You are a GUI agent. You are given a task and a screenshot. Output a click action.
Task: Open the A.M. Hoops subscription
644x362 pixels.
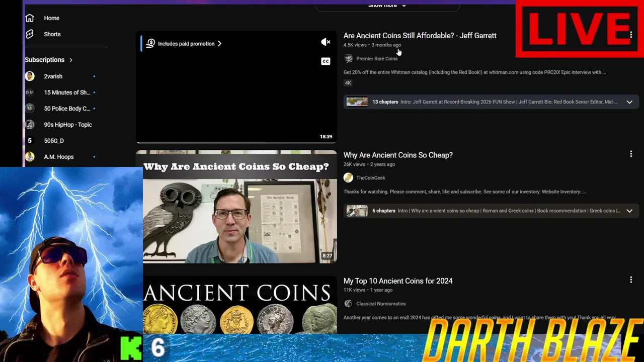tap(59, 157)
